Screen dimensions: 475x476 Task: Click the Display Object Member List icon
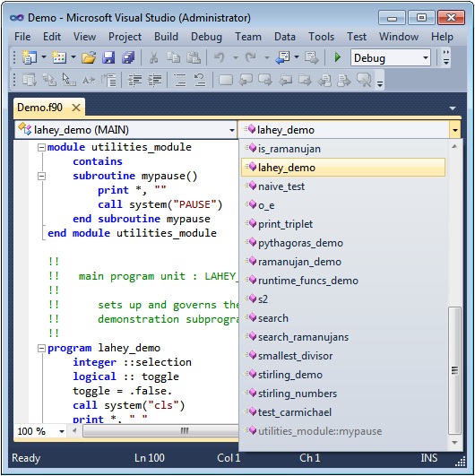tap(30, 81)
